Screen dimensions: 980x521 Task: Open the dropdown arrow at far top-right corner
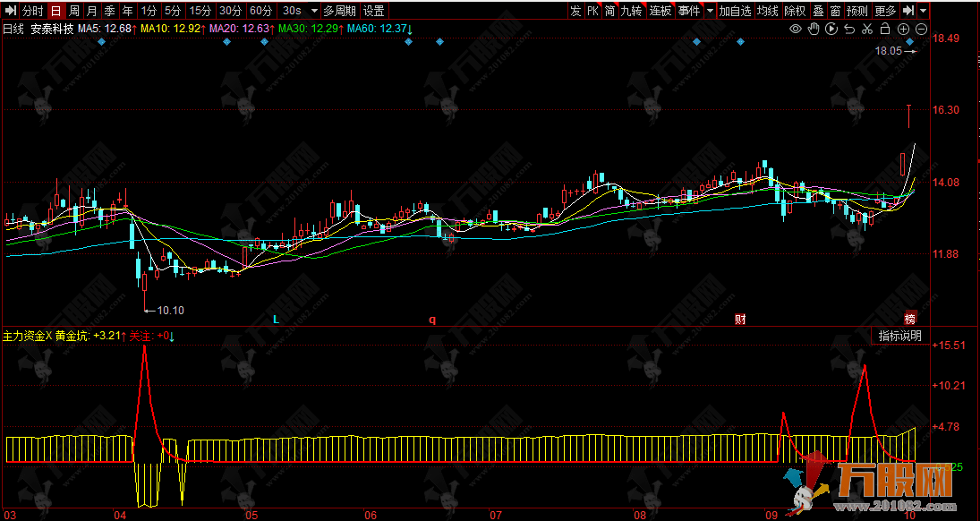point(924,11)
